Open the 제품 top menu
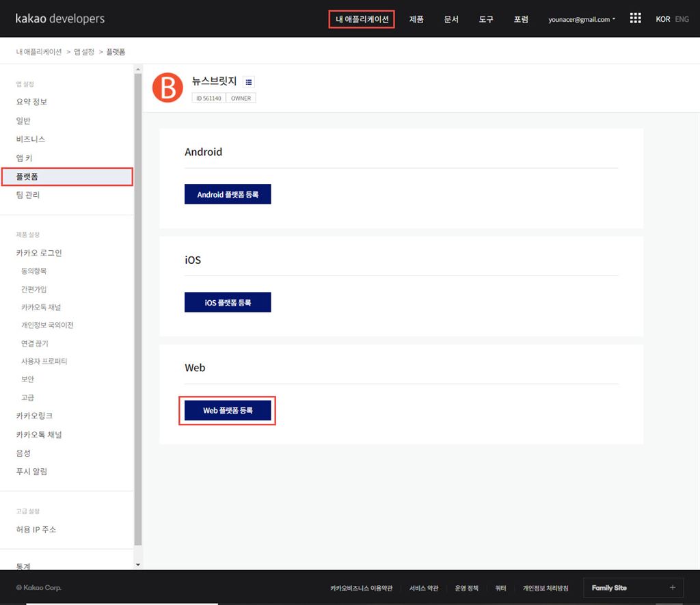The image size is (700, 605). 416,19
